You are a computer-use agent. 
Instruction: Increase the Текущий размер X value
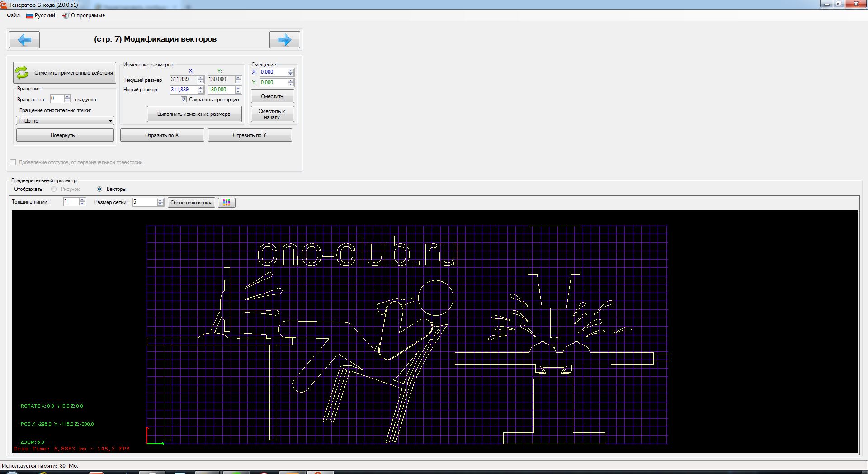tap(201, 77)
